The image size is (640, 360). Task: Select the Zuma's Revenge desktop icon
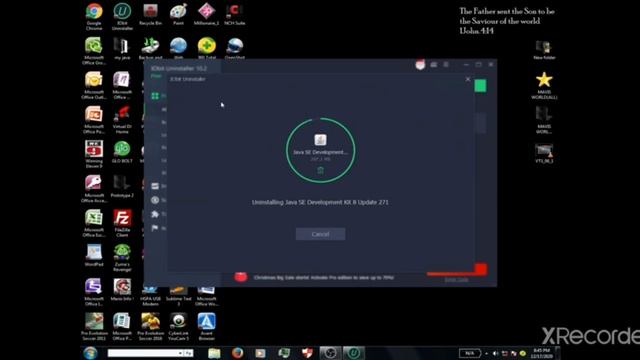pos(122,258)
